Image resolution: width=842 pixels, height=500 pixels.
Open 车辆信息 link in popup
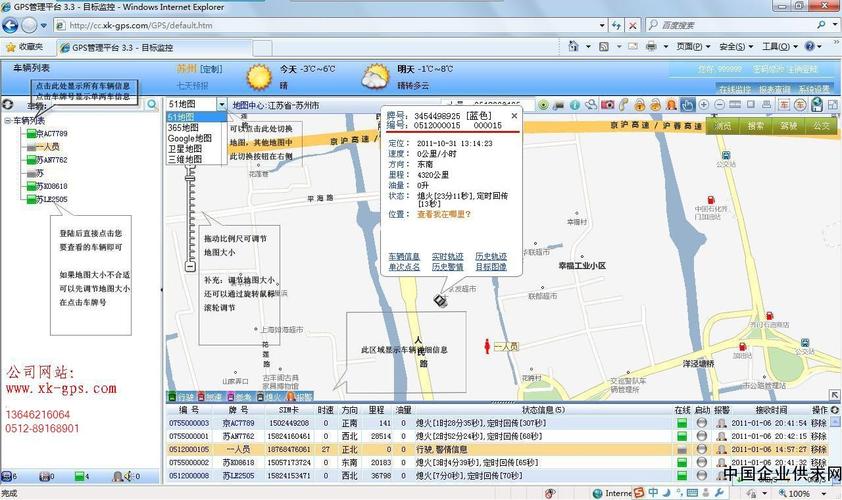coord(404,257)
